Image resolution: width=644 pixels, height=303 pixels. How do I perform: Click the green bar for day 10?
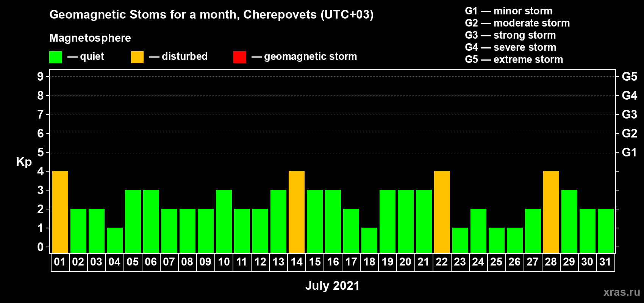click(x=224, y=222)
